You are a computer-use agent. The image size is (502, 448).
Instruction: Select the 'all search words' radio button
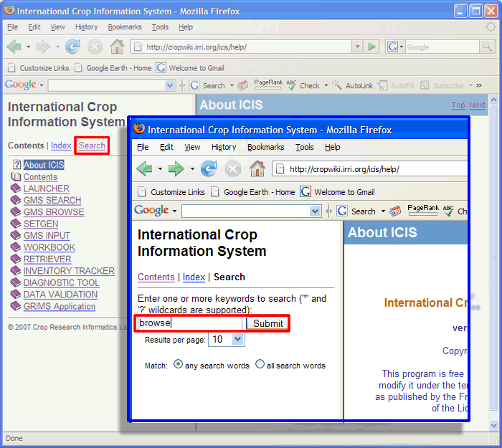pyautogui.click(x=260, y=364)
